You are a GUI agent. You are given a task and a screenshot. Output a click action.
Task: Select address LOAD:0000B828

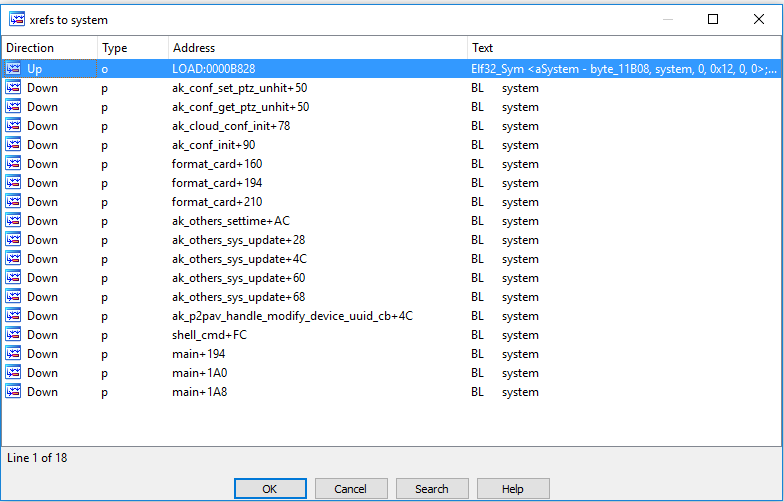(x=214, y=68)
